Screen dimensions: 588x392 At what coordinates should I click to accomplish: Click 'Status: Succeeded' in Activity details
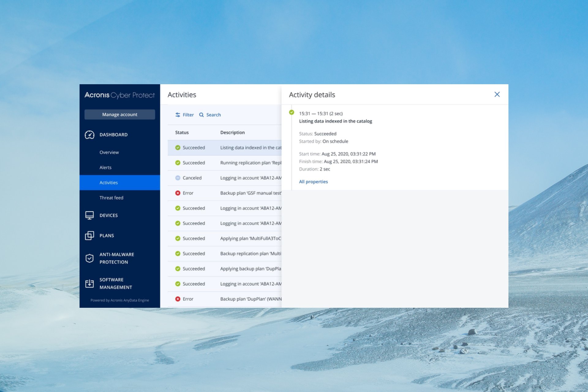coord(318,134)
